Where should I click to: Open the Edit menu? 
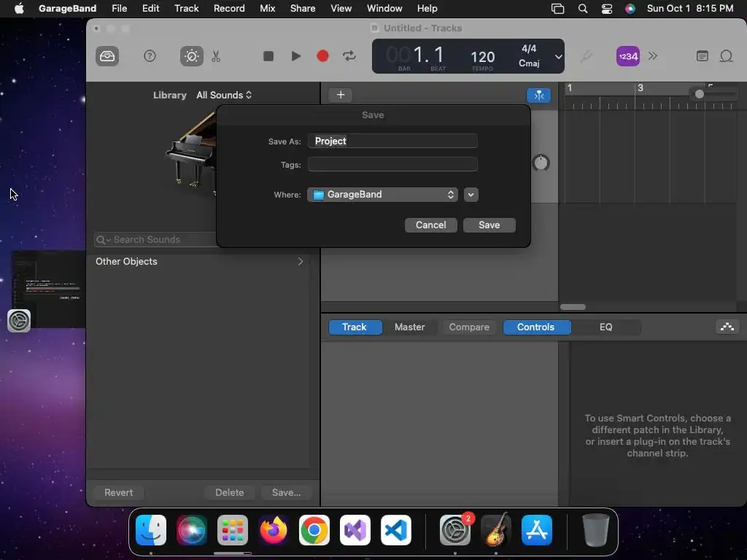[150, 9]
